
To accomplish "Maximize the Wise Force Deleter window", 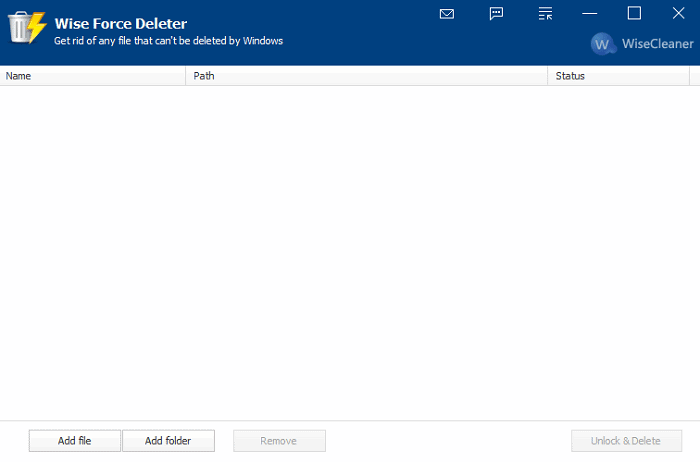I will click(634, 13).
